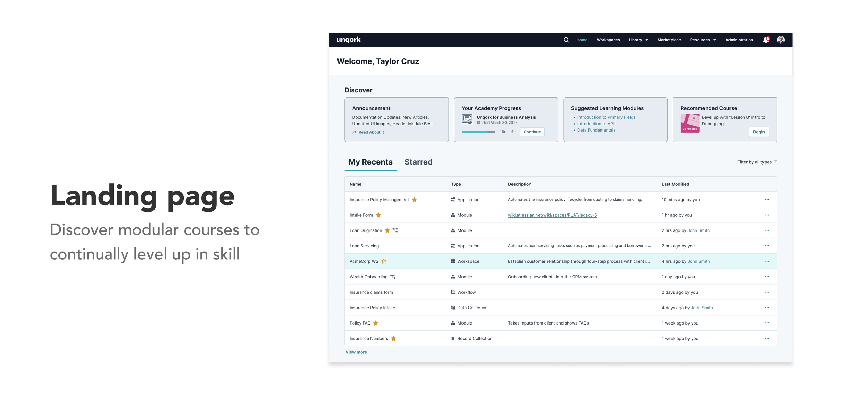Screen dimensions: 868x395
Task: Click the unqork logo
Action: (x=348, y=40)
